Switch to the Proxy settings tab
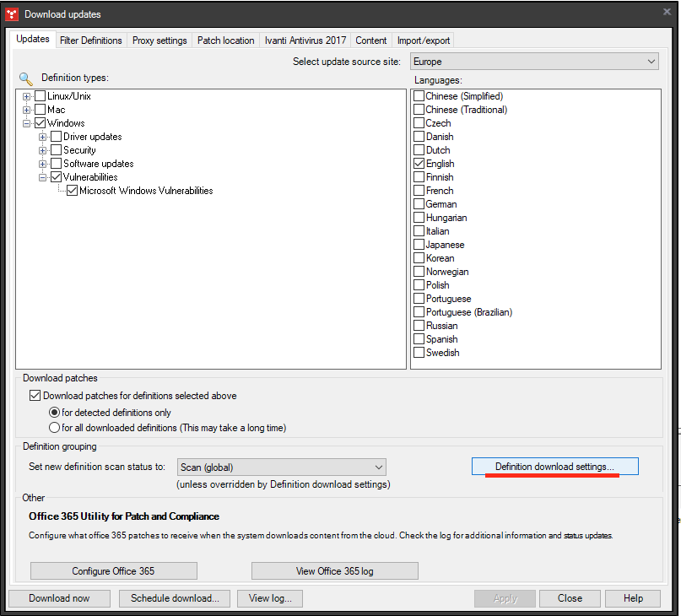This screenshot has height=616, width=681. tap(159, 40)
